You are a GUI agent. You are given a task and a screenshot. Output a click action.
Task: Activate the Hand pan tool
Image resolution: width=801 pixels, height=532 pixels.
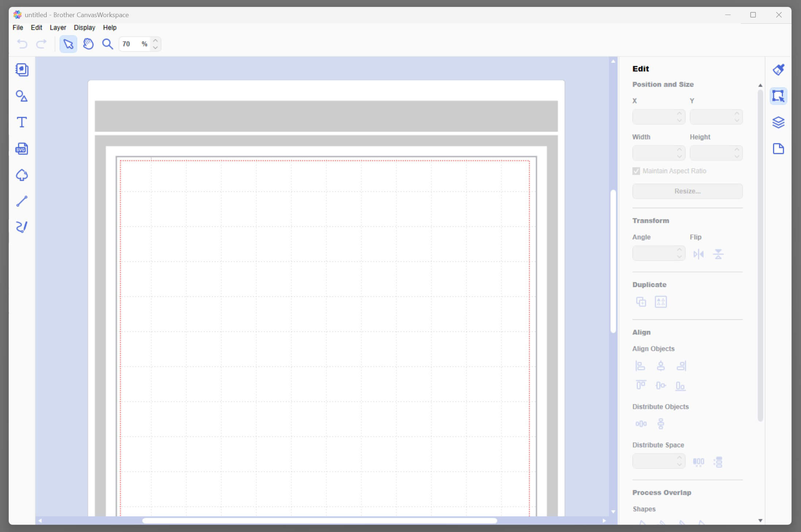pos(88,44)
